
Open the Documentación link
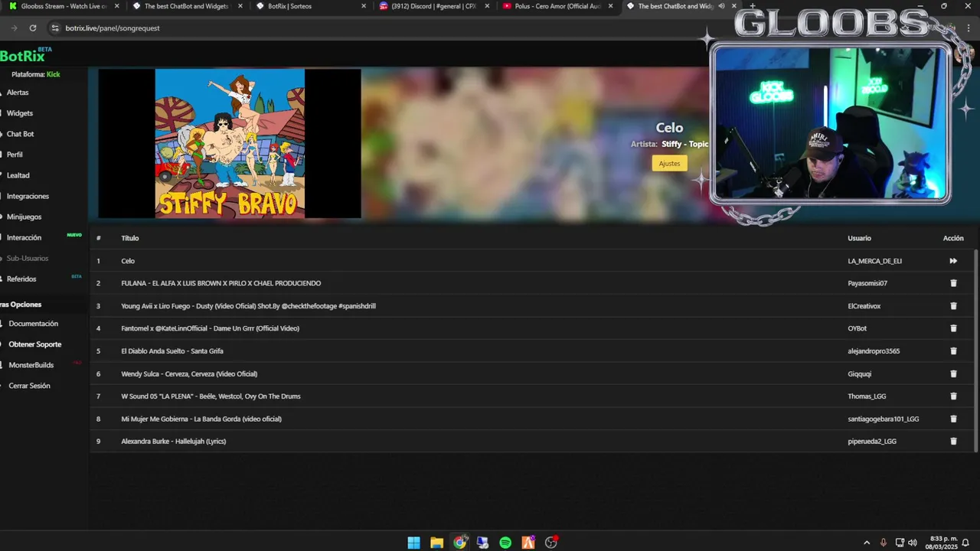click(x=33, y=324)
